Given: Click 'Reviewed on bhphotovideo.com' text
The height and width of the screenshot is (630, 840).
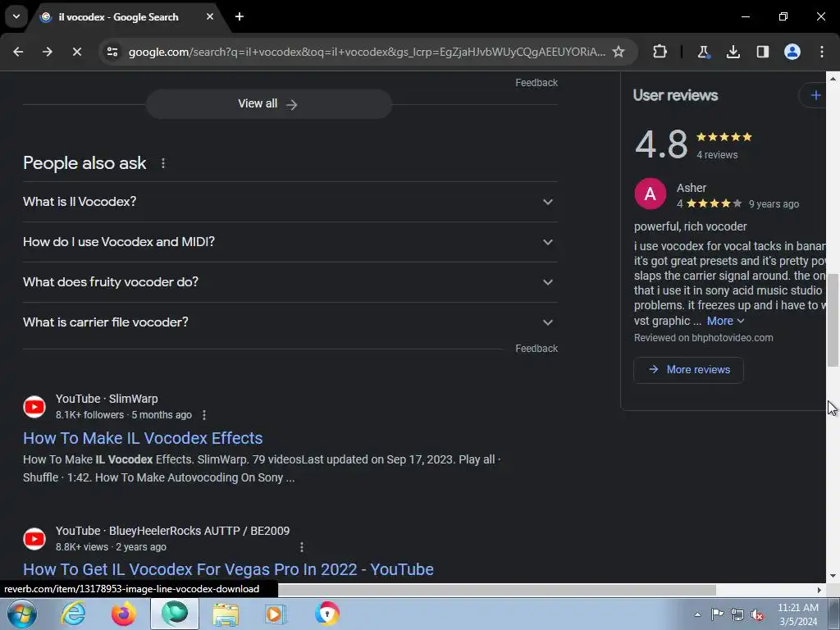Looking at the screenshot, I should coord(703,338).
